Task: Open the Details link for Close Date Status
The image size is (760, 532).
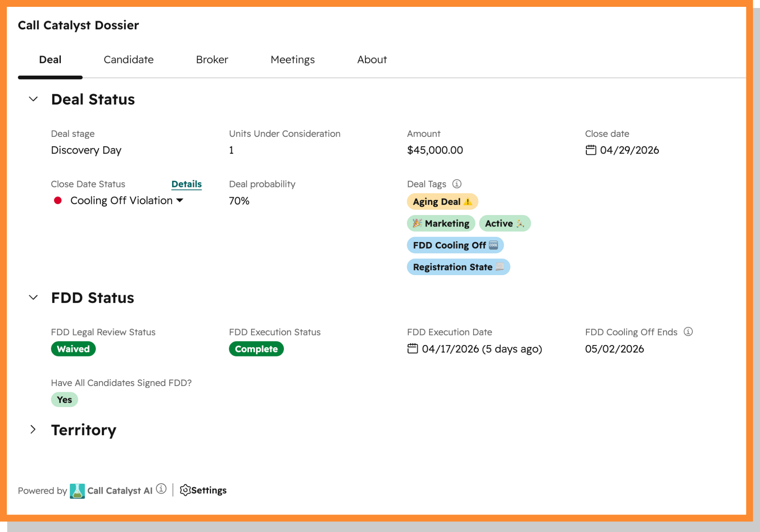Action: pyautogui.click(x=186, y=184)
